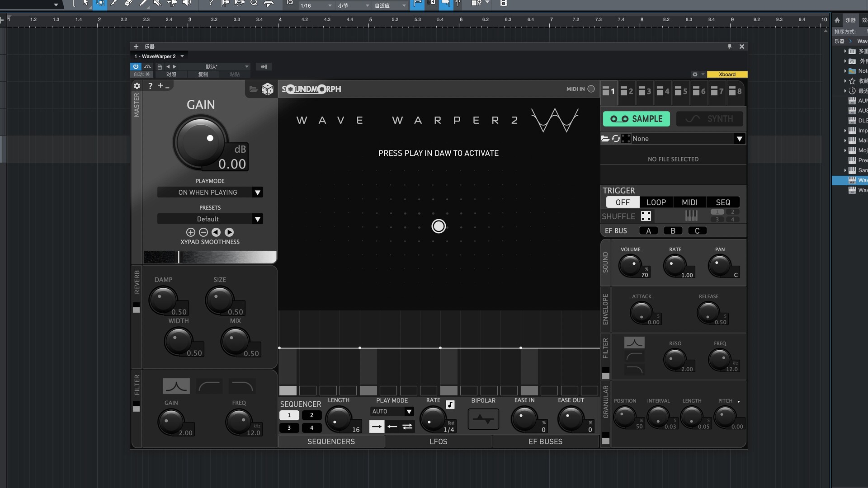Open the plugin settings gear icon
Viewport: 868px width, 488px height.
[x=137, y=85]
